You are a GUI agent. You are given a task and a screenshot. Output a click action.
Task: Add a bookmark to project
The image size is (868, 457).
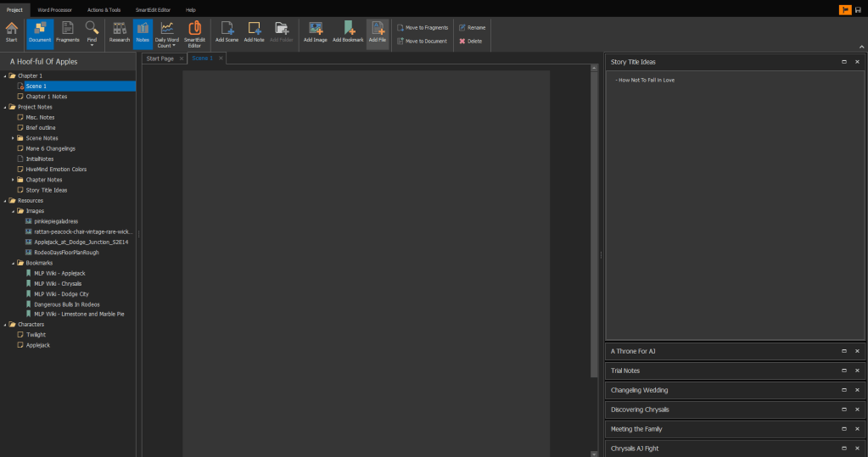(348, 32)
